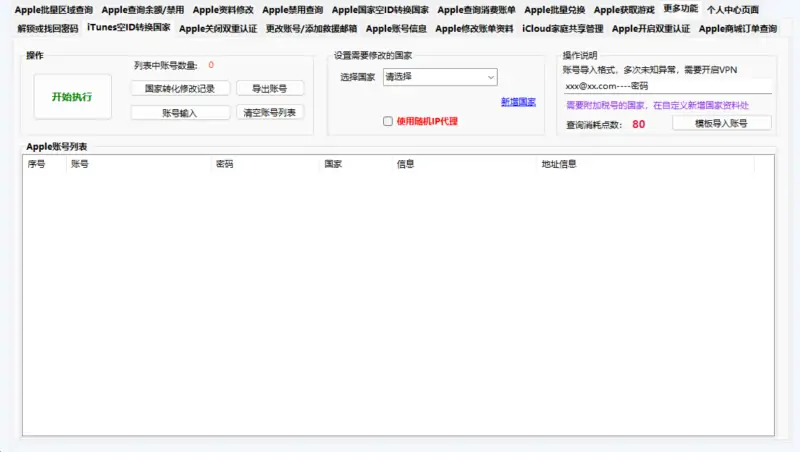Clear the list with 清空账号列表
This screenshot has height=452, width=800.
pos(270,112)
